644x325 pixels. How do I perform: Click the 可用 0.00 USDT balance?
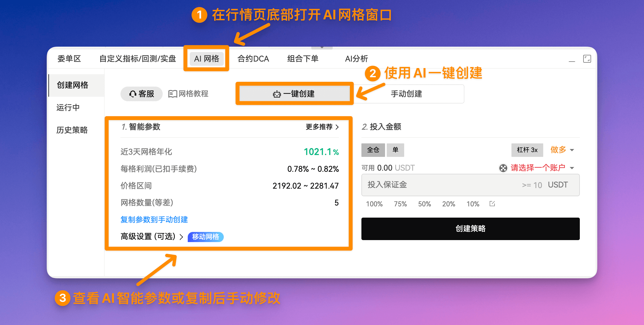tap(388, 168)
